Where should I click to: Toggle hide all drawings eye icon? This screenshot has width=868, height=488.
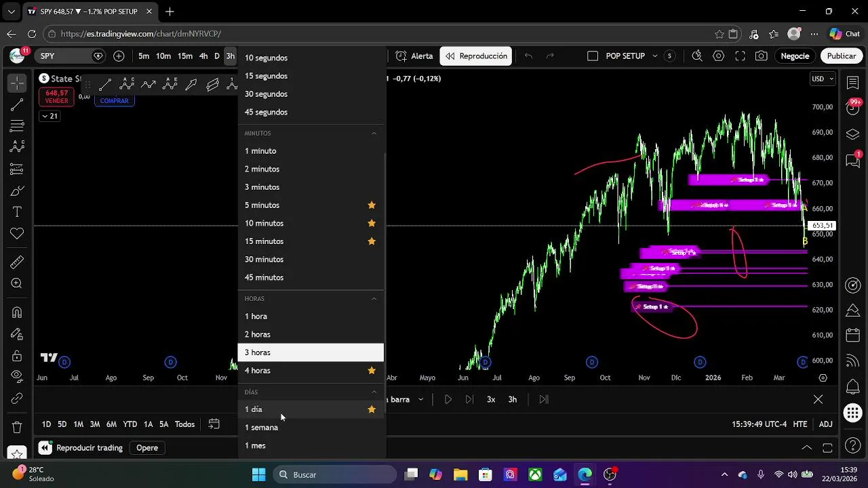click(x=17, y=377)
